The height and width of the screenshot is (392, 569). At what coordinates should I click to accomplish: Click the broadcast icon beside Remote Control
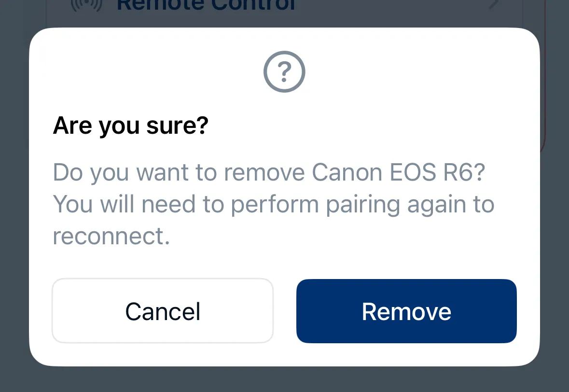coord(86,5)
